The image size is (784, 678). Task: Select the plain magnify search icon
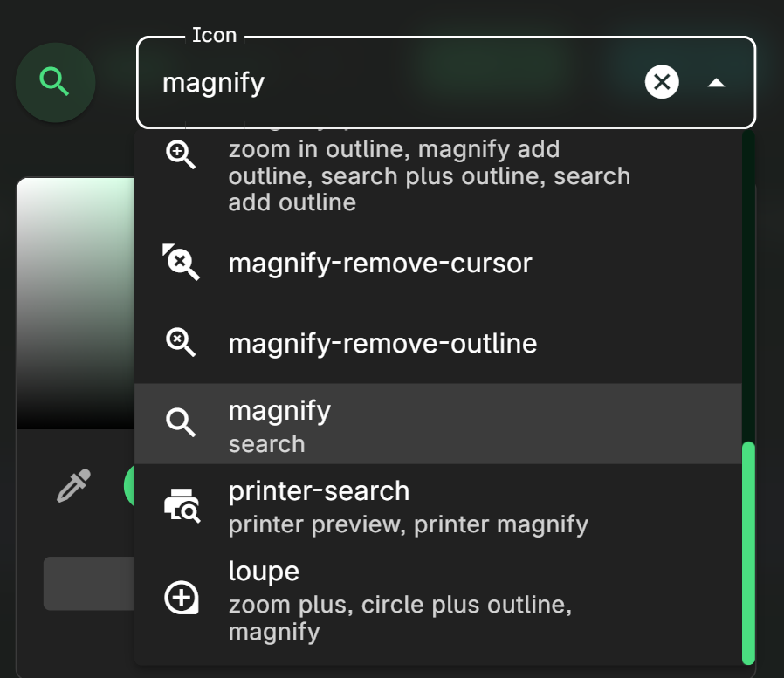pos(181,422)
